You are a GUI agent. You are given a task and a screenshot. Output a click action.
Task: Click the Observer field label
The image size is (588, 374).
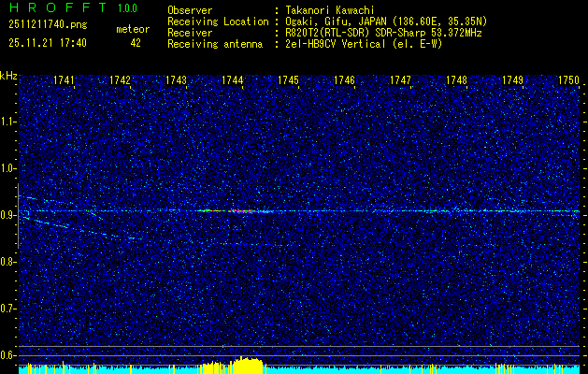(190, 10)
